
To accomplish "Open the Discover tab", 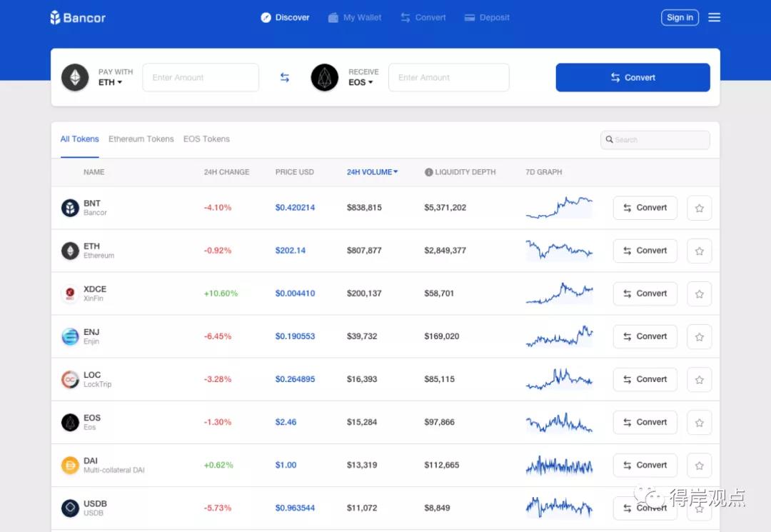I will 285,18.
